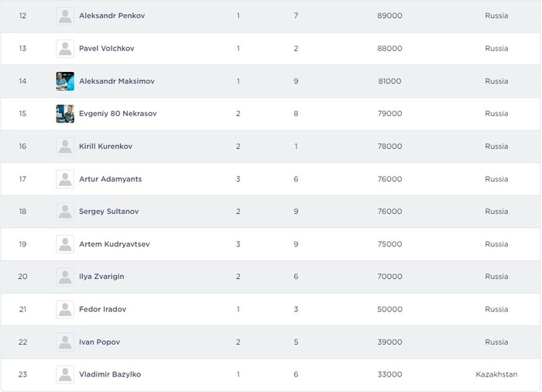Viewport: 542px width, 392px height.
Task: Click Ilya Zvarigin's avatar icon
Action: (x=65, y=277)
